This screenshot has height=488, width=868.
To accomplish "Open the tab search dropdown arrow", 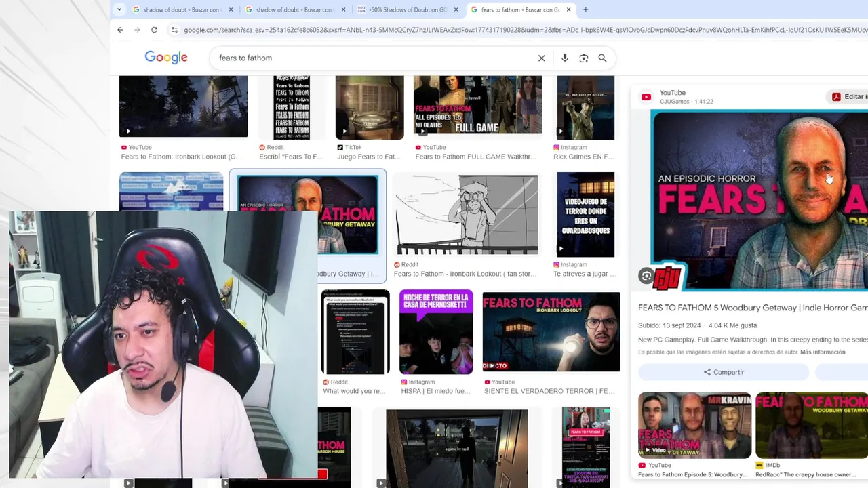I will coord(119,9).
